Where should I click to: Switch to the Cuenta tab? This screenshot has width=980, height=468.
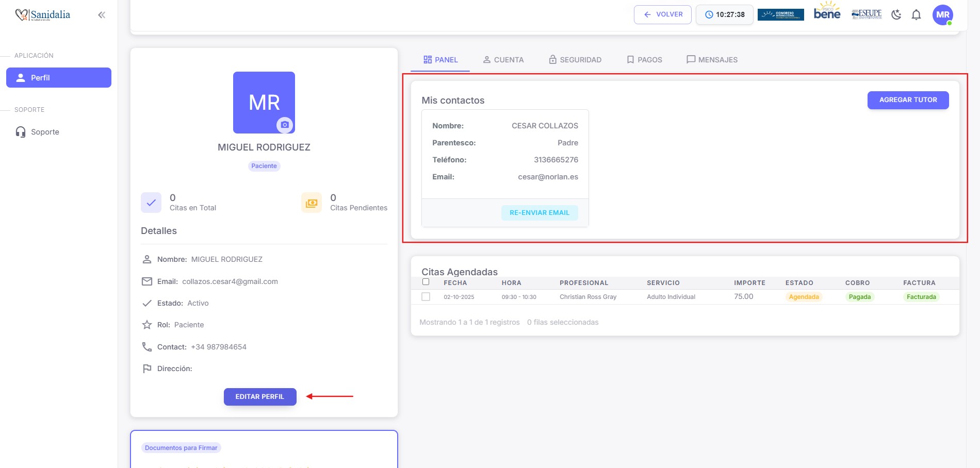click(x=503, y=60)
